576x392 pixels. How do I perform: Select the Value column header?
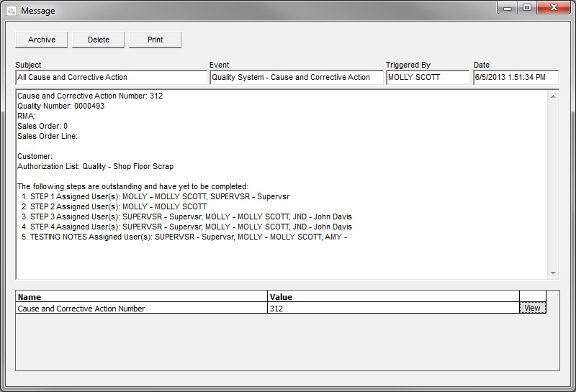coord(393,296)
